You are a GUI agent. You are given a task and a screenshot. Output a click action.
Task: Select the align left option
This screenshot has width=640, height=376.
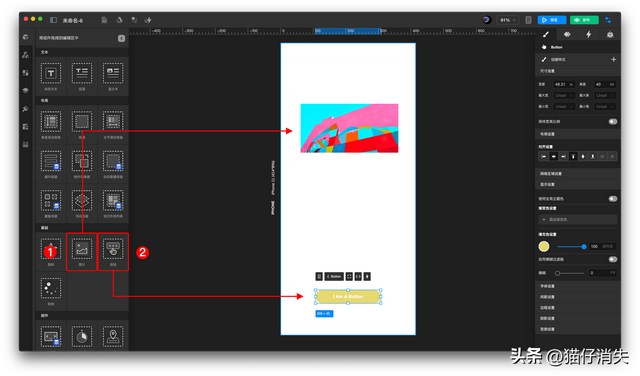click(x=544, y=156)
